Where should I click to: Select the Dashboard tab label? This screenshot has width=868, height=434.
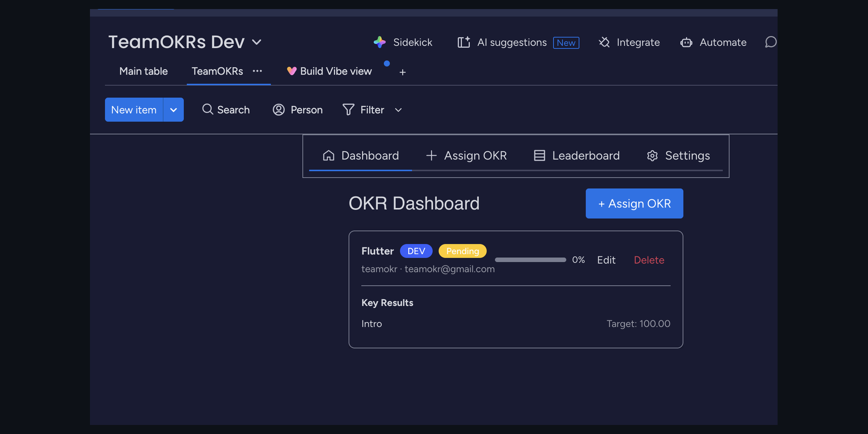click(x=370, y=156)
